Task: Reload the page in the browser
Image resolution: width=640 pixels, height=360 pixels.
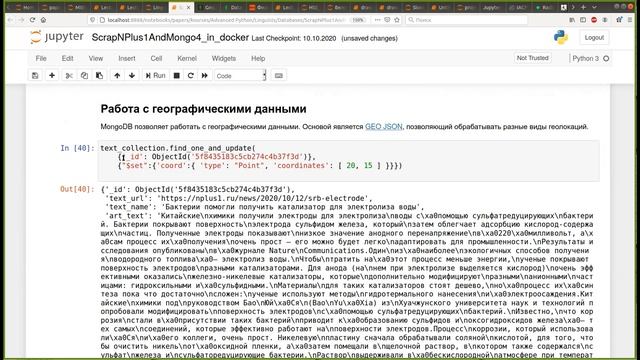Action: [x=32, y=20]
